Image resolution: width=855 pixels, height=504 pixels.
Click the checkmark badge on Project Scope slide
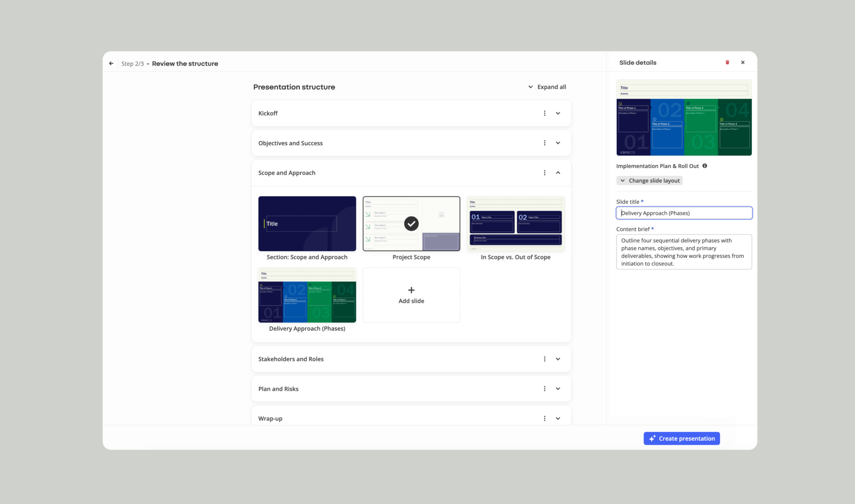point(411,224)
